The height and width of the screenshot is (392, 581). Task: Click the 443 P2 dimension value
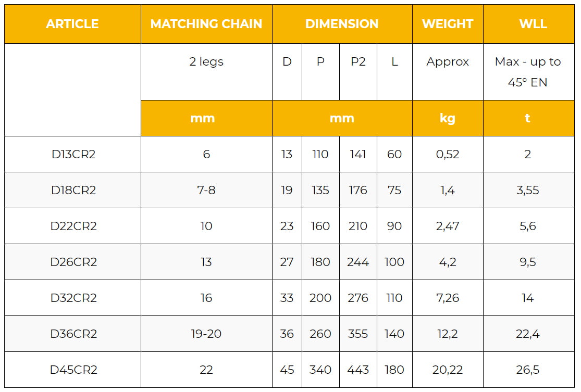[x=358, y=370]
